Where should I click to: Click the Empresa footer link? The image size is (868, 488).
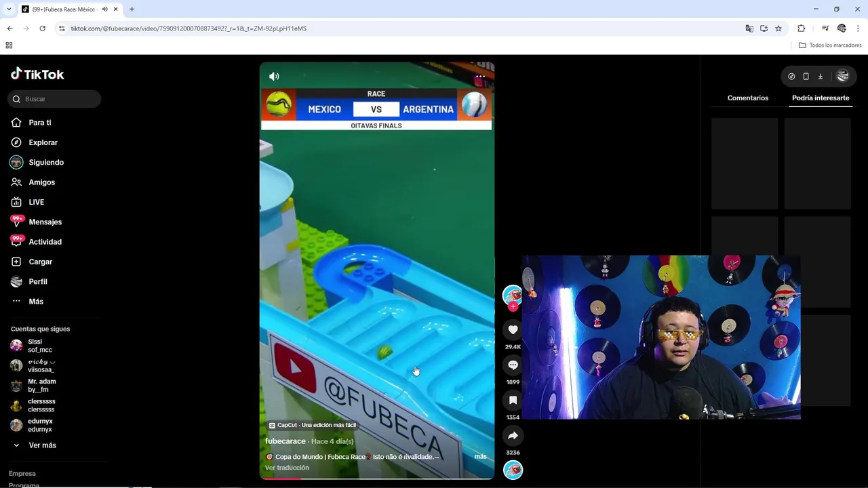pyautogui.click(x=22, y=474)
